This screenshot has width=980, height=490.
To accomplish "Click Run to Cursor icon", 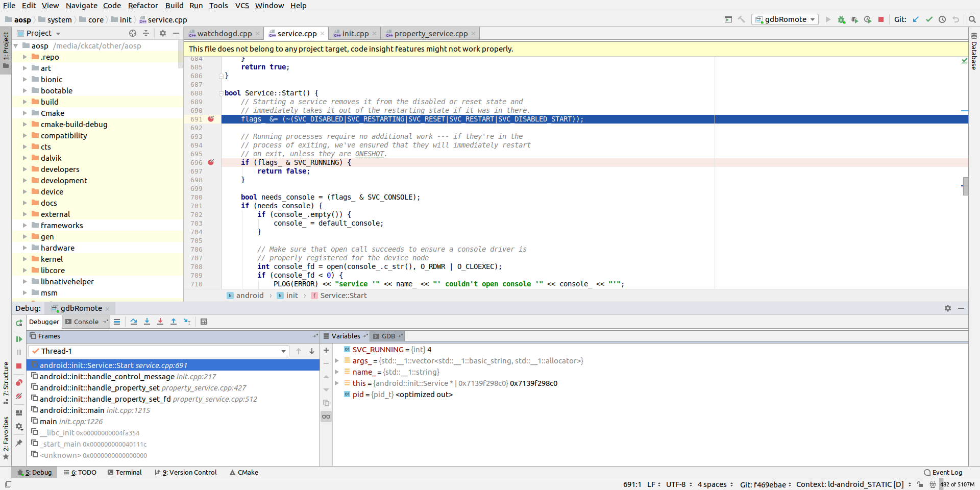I will click(x=187, y=322).
